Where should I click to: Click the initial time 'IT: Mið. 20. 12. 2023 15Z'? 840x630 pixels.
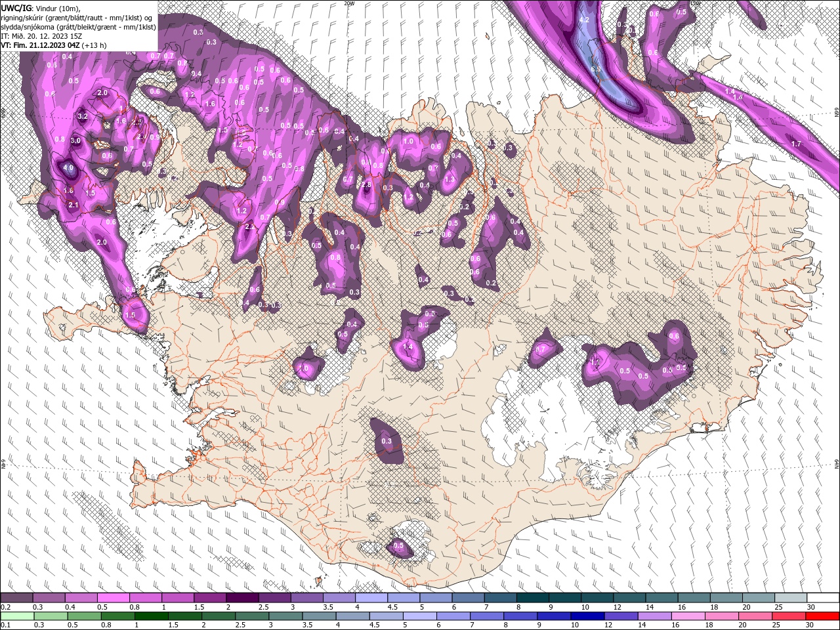point(41,36)
